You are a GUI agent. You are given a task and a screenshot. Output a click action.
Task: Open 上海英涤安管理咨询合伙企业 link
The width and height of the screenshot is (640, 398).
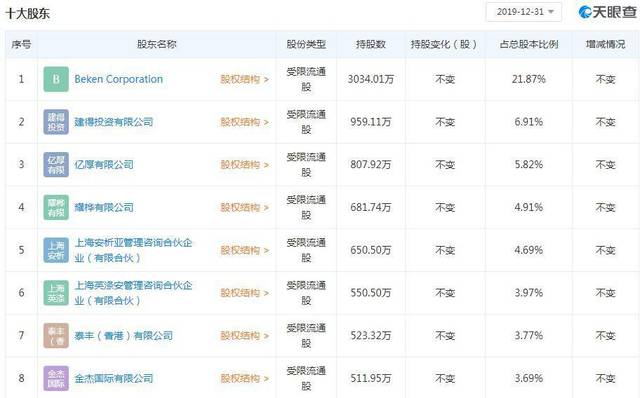click(x=133, y=293)
